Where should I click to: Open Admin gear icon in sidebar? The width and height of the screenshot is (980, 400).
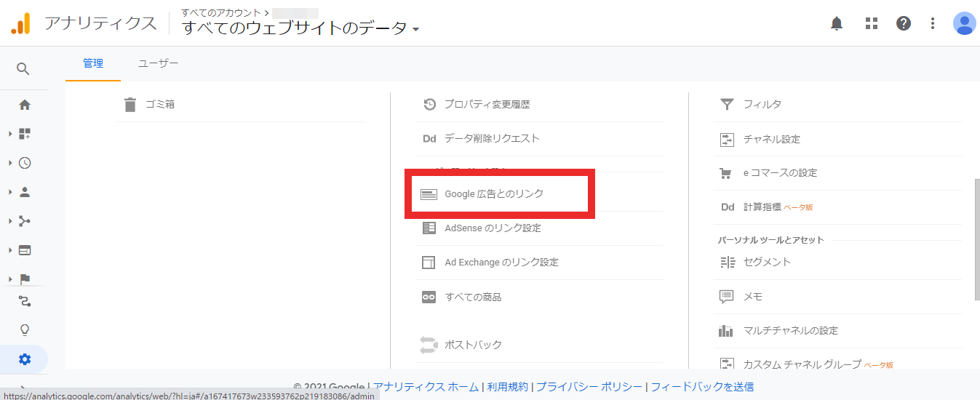(x=25, y=359)
